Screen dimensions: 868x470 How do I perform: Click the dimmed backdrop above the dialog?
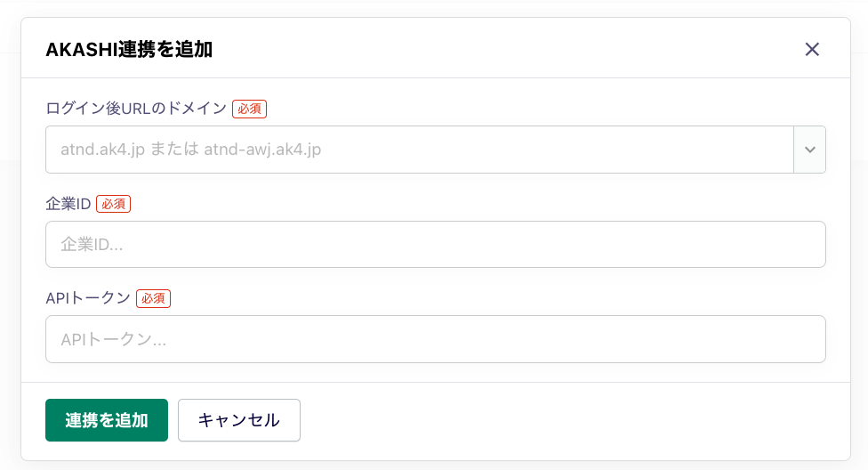[434, 8]
